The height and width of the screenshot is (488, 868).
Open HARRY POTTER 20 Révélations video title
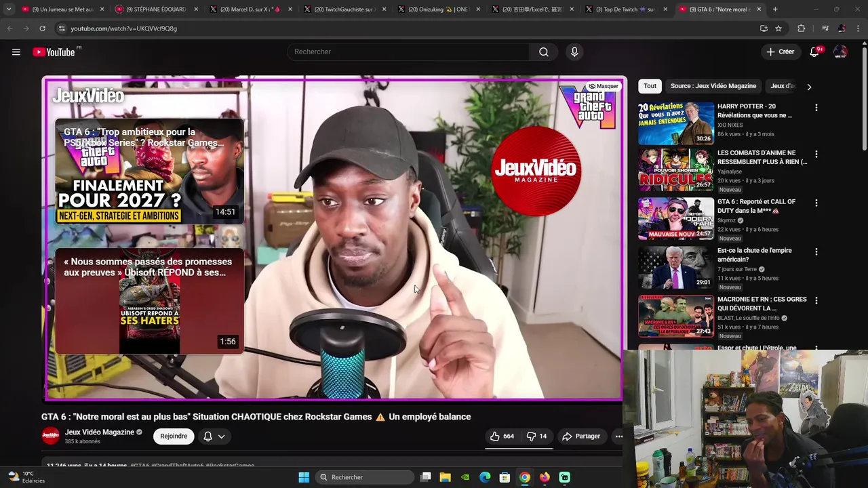coord(755,110)
